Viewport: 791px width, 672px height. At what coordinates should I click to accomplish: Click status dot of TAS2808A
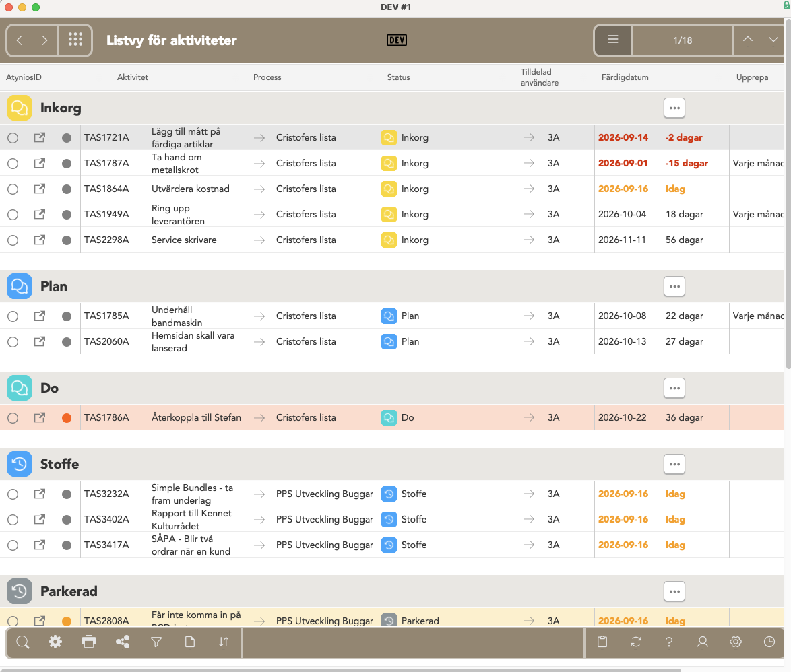[x=67, y=621]
